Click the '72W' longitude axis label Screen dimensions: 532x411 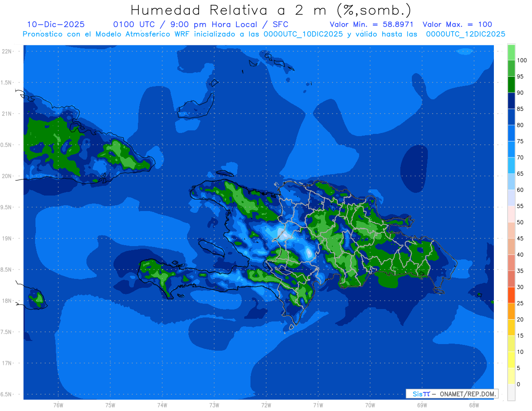point(266,405)
